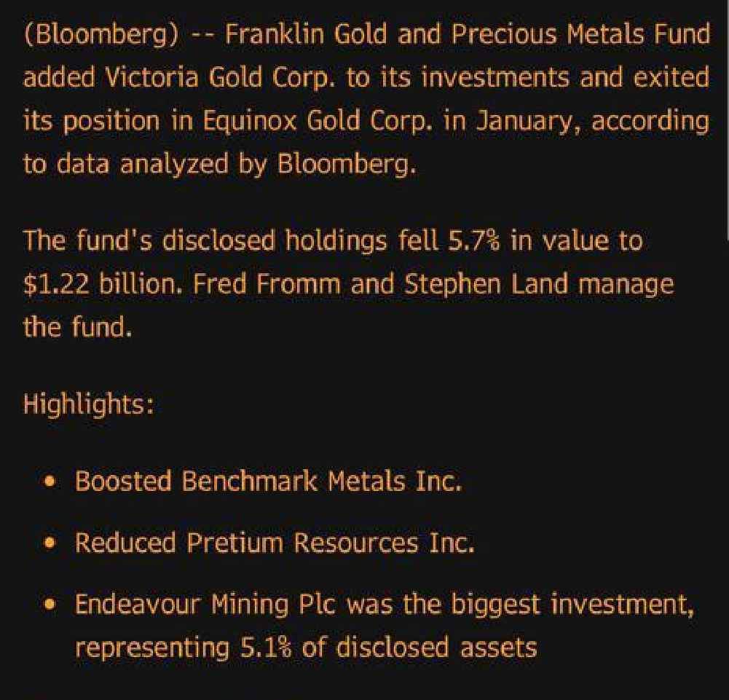Viewport: 729px width, 700px height.
Task: Click the bullet before Endeavour Mining Plc
Action: click(x=50, y=605)
